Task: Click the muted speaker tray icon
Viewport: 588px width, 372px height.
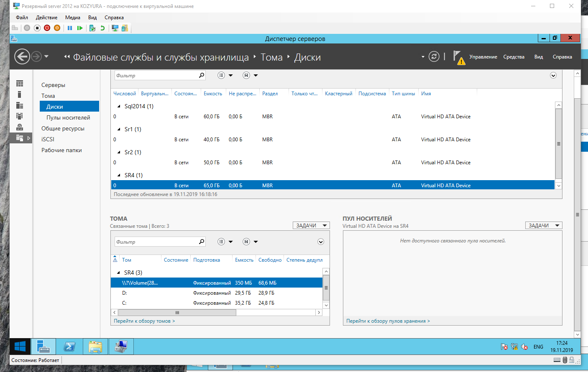Action: click(524, 347)
